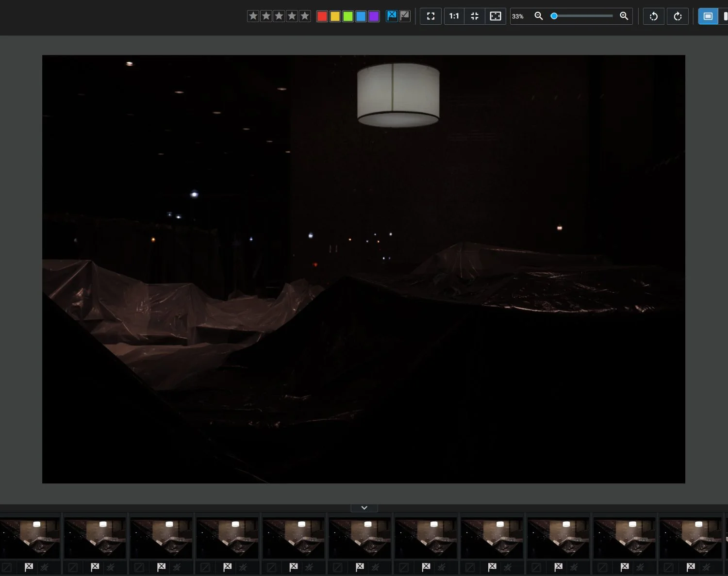Rate the photo one star
This screenshot has width=728, height=576.
pyautogui.click(x=253, y=16)
